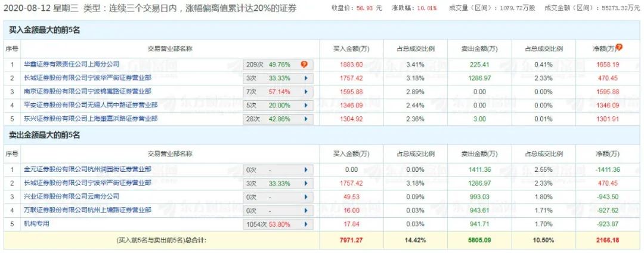Expand stats arrow for 金元证券杭州润园街 row
This screenshot has width=644, height=253.
pyautogui.click(x=305, y=169)
